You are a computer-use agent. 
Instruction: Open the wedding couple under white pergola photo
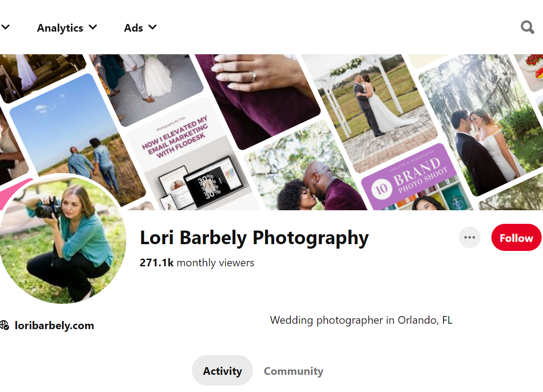(376, 109)
